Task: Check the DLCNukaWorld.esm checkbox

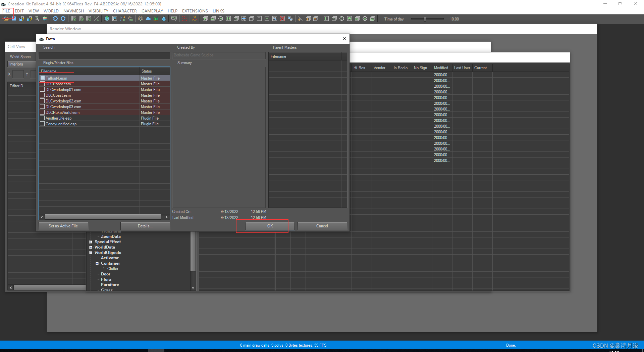Action: (x=42, y=112)
